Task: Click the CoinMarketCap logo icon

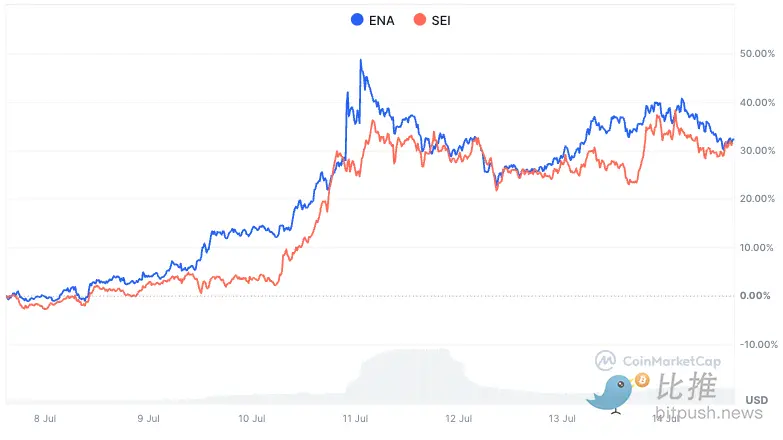Action: click(x=605, y=360)
